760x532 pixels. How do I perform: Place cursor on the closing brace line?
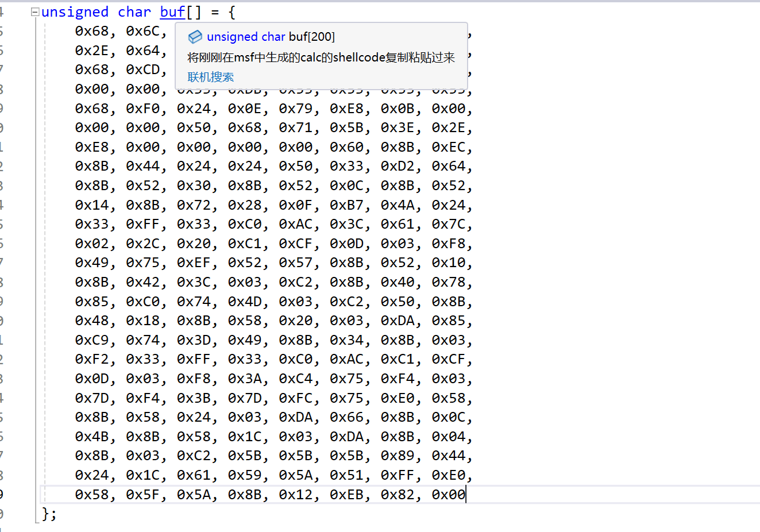click(x=49, y=514)
